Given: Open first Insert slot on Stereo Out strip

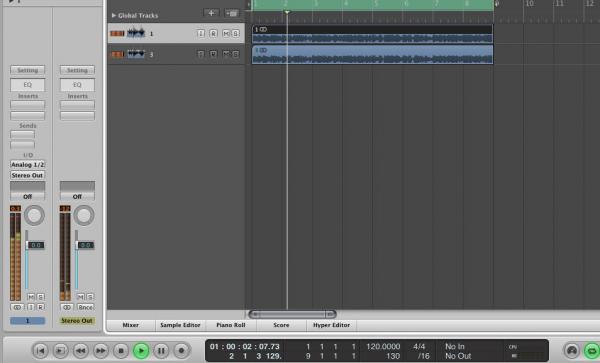Looking at the screenshot, I should (77, 104).
